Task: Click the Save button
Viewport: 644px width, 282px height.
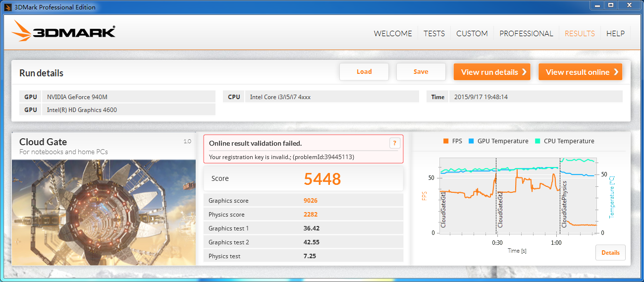Action: pos(421,72)
